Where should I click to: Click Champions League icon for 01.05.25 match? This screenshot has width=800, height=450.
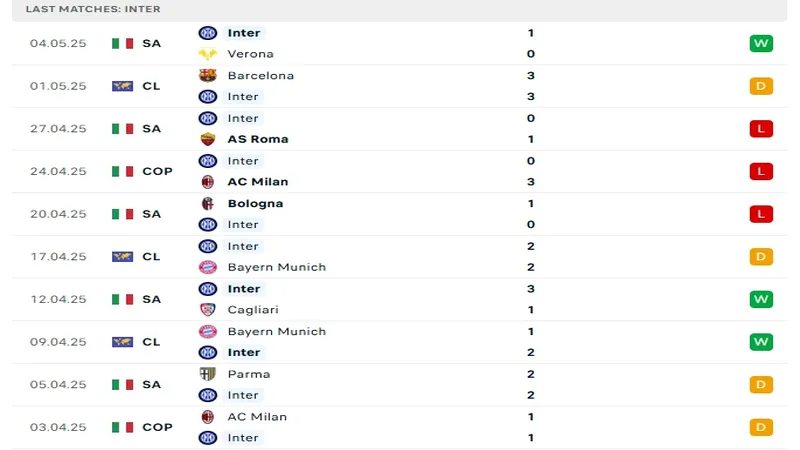click(x=122, y=86)
